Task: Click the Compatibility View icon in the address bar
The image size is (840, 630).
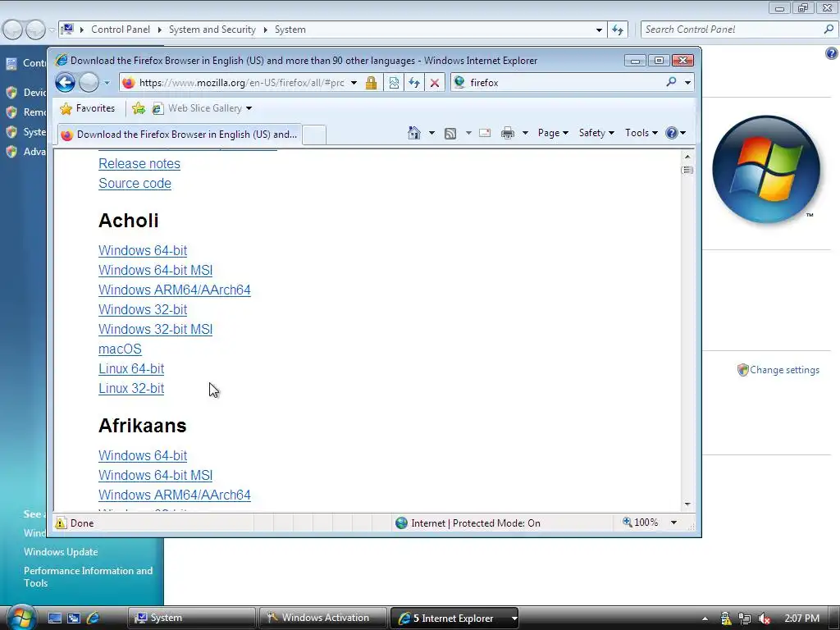Action: click(394, 83)
